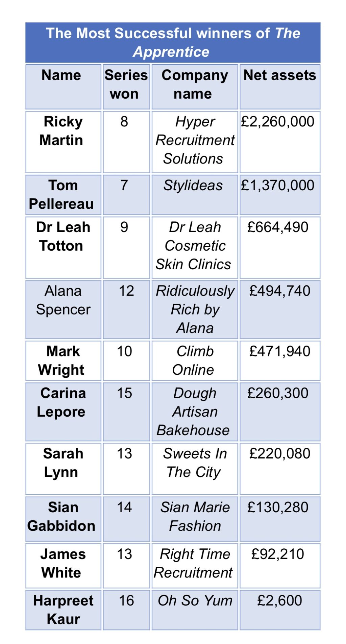Select Sian Marie Fashion company cell
Viewport: 346px width, 644px height.
tap(195, 519)
